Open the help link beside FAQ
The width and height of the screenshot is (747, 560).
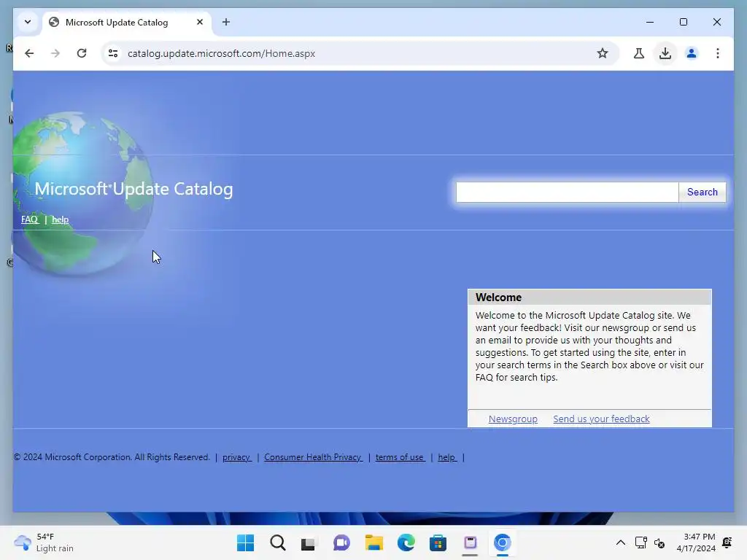point(60,219)
